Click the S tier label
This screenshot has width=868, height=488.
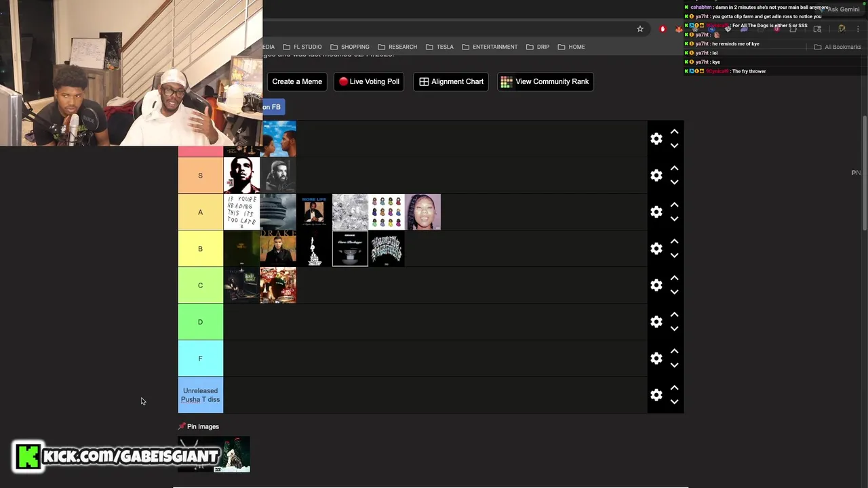[200, 176]
